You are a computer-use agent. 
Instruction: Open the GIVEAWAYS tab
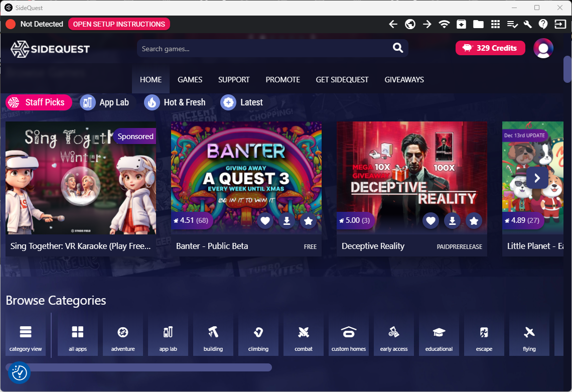(x=404, y=80)
